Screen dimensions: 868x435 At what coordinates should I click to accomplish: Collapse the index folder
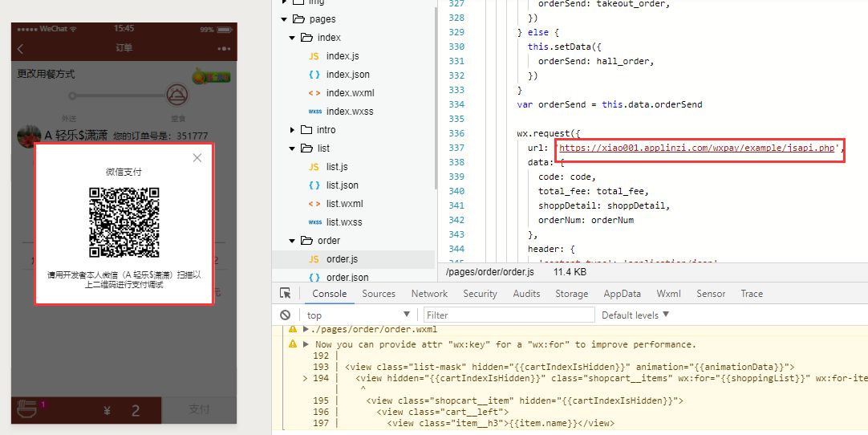[292, 38]
